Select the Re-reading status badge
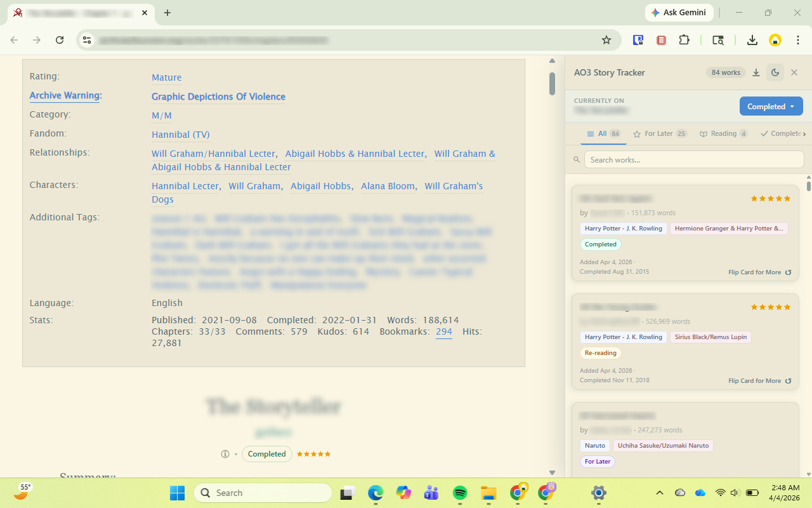Viewport: 812px width, 508px height. (600, 353)
